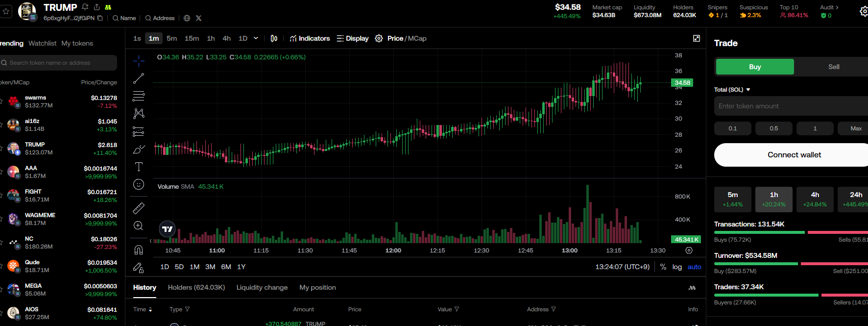This screenshot has height=326, width=868.
Task: Click the icon right of History tabs
Action: (692, 288)
